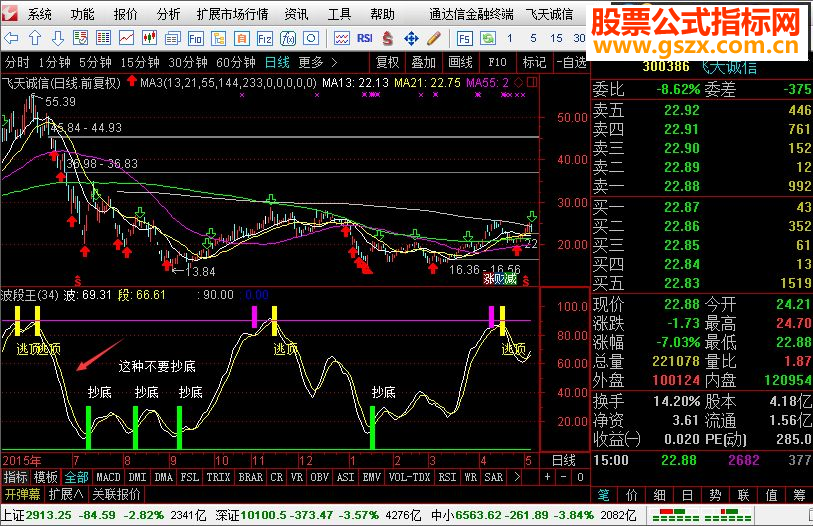Click the up arrow toolbar icon
The width and height of the screenshot is (813, 526).
[x=35, y=38]
